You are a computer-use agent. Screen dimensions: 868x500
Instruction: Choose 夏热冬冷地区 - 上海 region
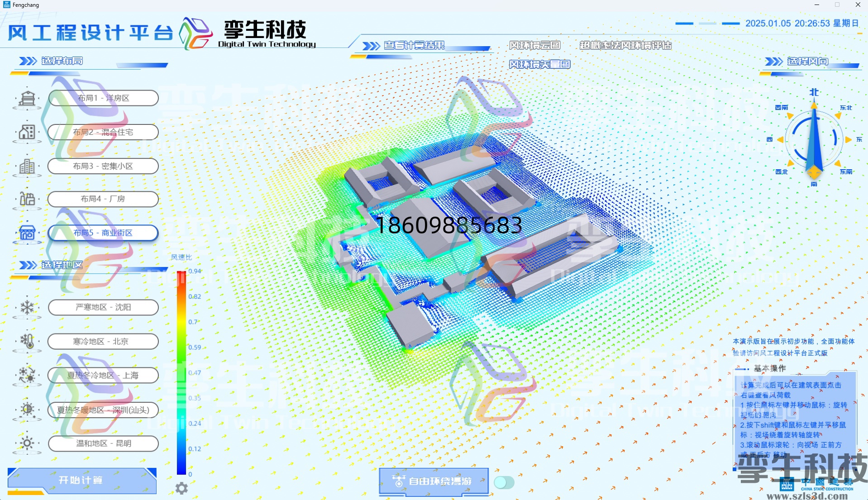[x=103, y=376]
